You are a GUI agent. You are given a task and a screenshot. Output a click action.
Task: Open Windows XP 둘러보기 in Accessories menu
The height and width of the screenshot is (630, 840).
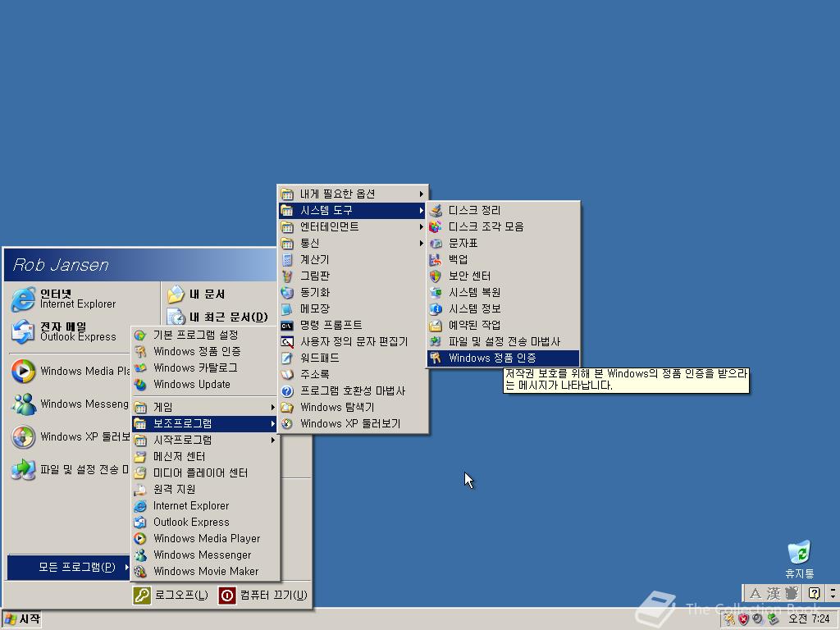(353, 424)
